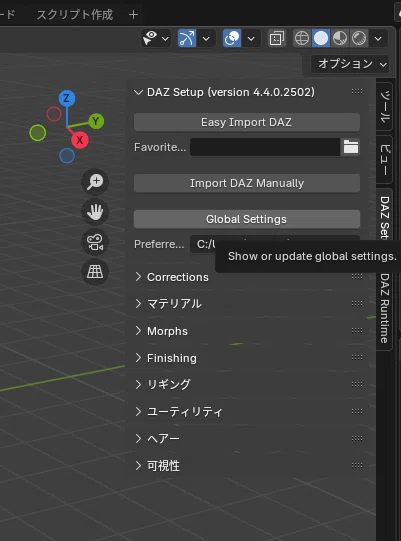Image resolution: width=401 pixels, height=541 pixels.
Task: Toggle viewport overlays
Action: click(232, 38)
